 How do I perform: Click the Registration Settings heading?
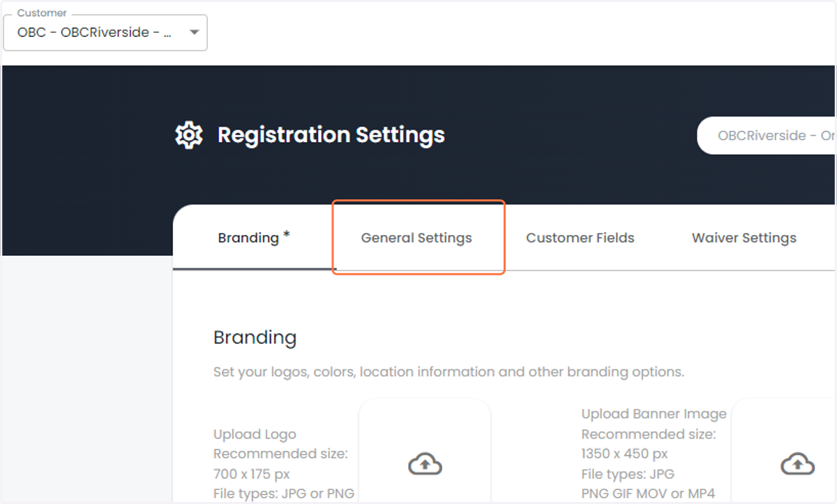pos(331,135)
